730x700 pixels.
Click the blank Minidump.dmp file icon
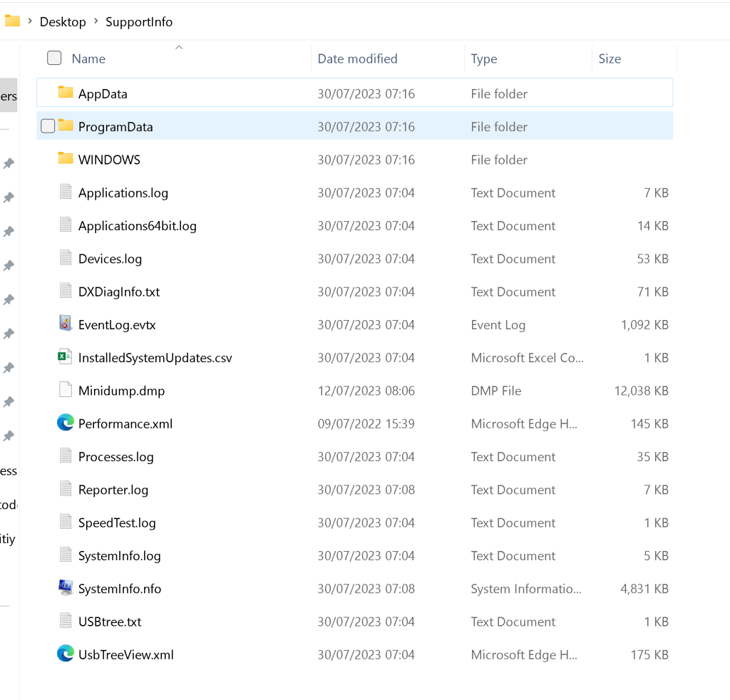coord(66,389)
